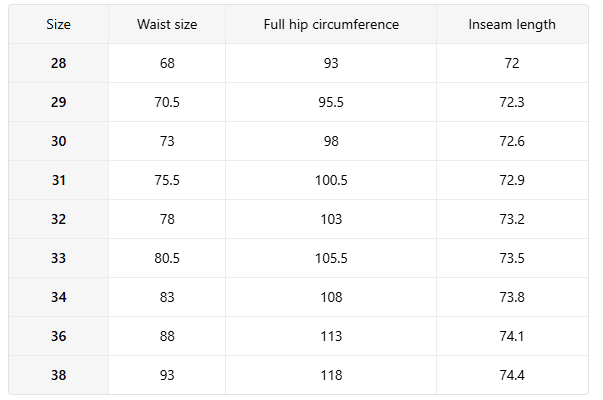Select the size 30 row label
603x400 pixels.
(x=58, y=141)
